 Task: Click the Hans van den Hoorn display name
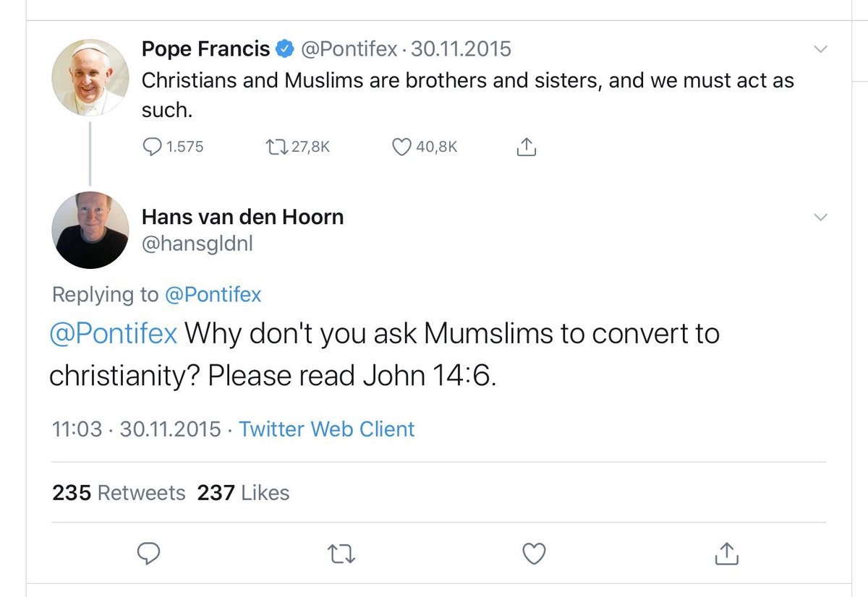242,216
